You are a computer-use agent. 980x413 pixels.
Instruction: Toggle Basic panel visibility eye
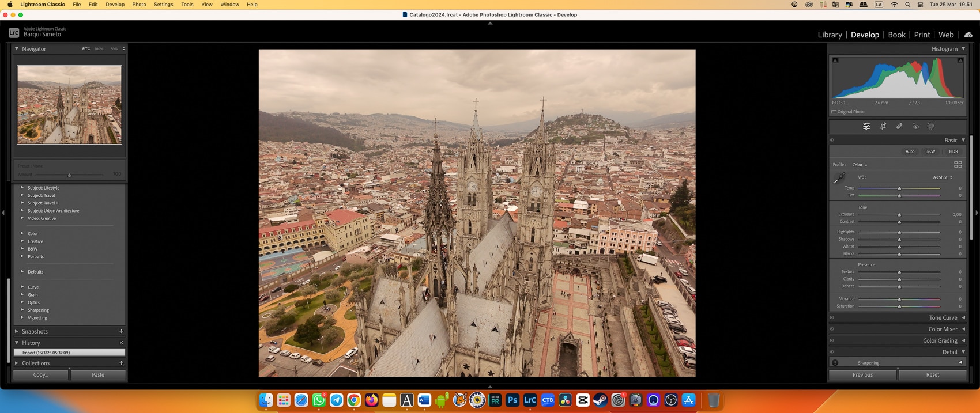(x=832, y=140)
